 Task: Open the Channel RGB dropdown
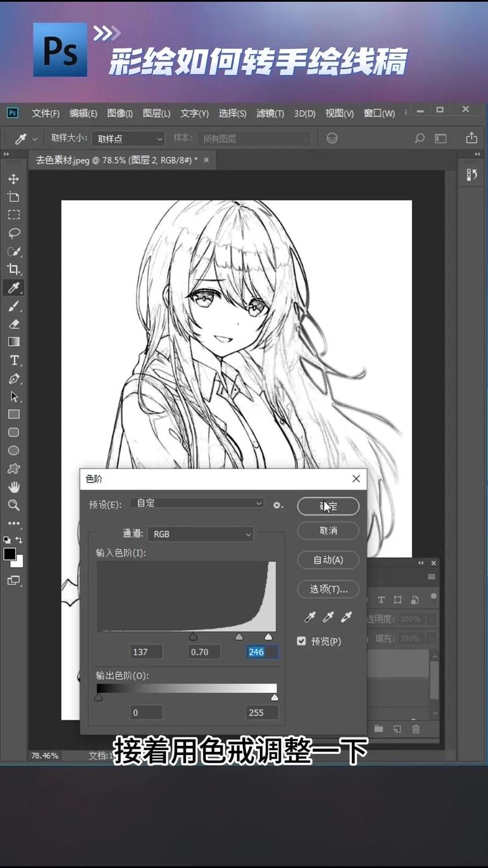[x=200, y=534]
